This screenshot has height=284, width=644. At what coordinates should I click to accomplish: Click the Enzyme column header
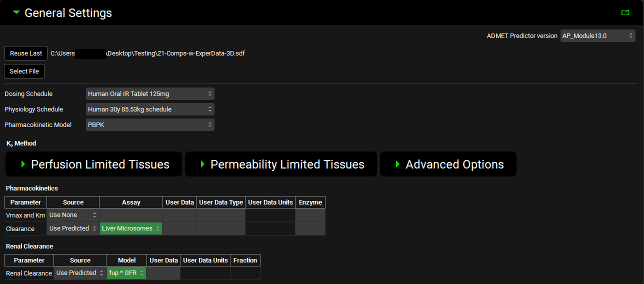click(310, 202)
